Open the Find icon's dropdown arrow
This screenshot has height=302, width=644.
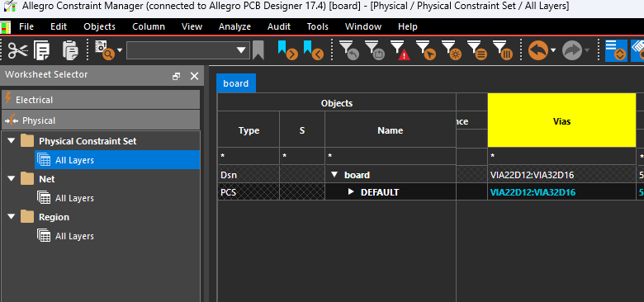coord(120,50)
